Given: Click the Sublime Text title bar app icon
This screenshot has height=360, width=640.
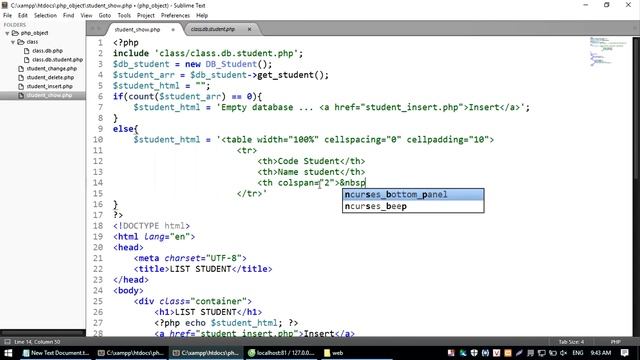Looking at the screenshot, I should pyautogui.click(x=4, y=5).
